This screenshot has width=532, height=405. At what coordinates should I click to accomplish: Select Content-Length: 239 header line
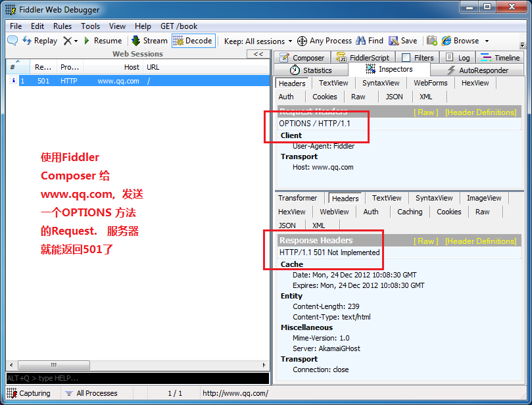pyautogui.click(x=326, y=306)
